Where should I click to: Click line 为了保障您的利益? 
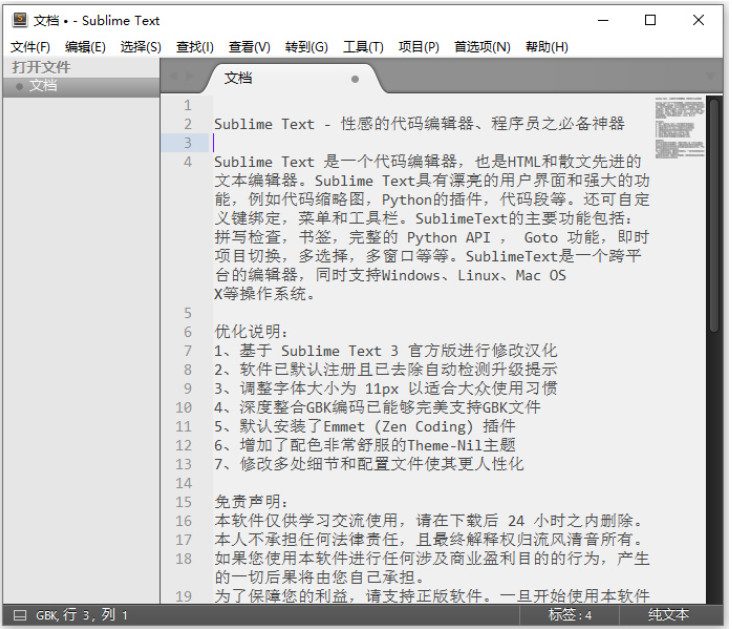[432, 596]
